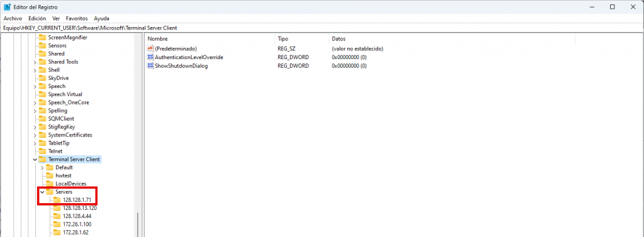This screenshot has width=644, height=237.
Task: Select the 172.26.1.100 server key
Action: point(77,224)
